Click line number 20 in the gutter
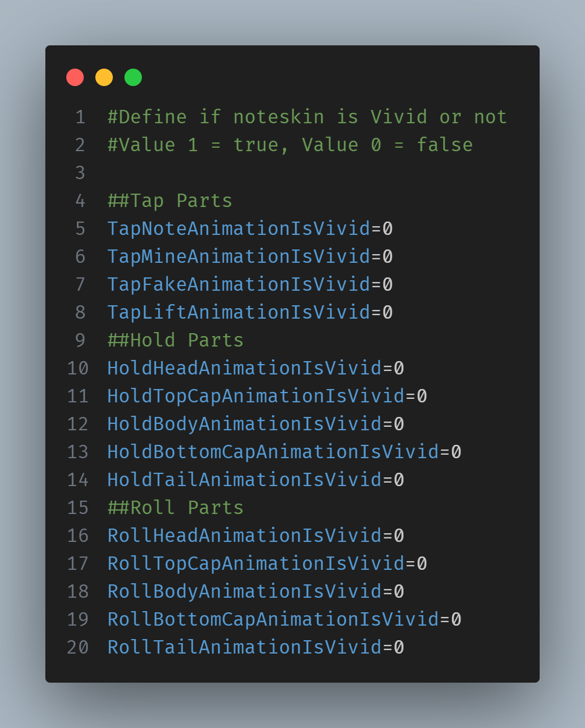Screen dimensions: 585x728 click(x=78, y=647)
